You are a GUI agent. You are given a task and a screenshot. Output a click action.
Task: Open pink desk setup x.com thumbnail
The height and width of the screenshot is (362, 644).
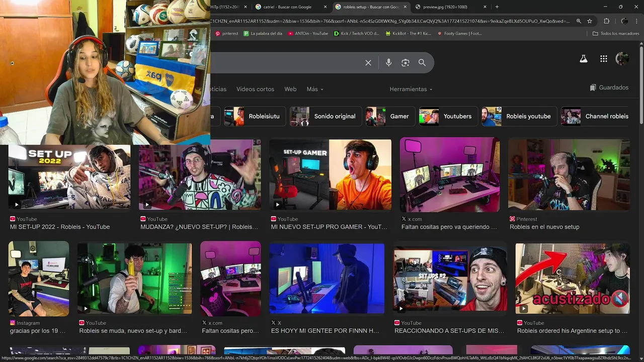coord(450,174)
